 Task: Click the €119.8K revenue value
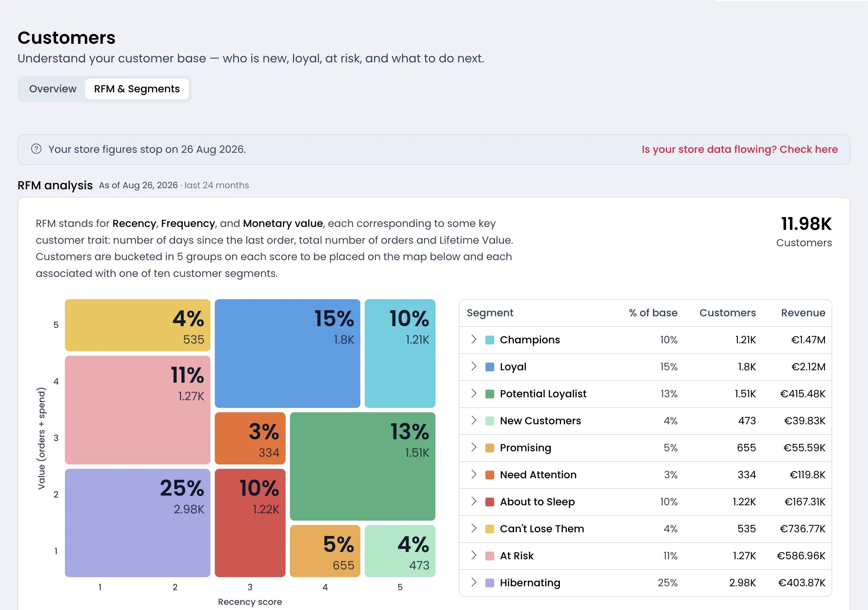[807, 475]
